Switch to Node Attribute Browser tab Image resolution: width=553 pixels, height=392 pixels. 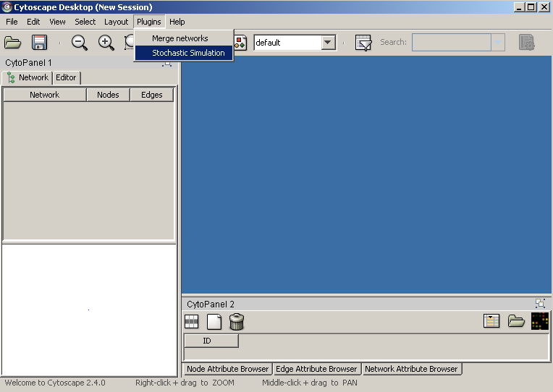click(227, 369)
